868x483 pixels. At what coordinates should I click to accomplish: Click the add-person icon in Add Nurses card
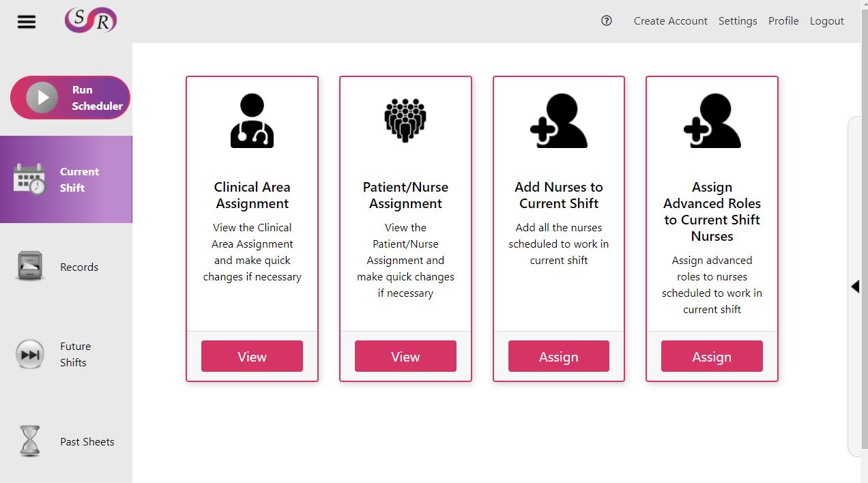coord(559,121)
